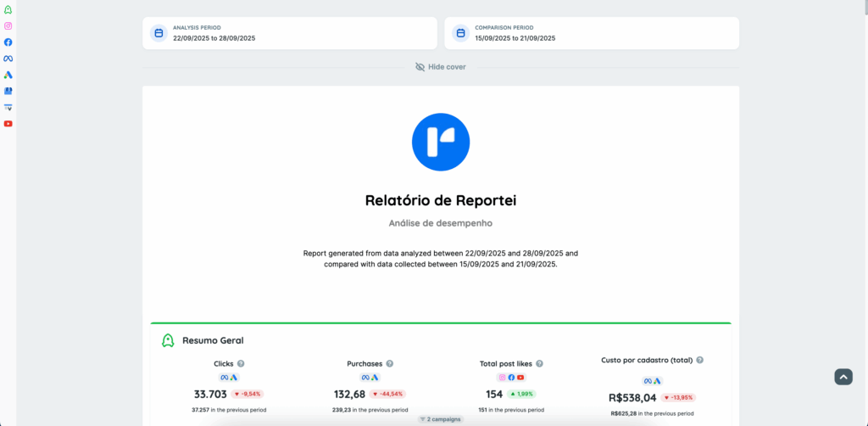868x426 pixels.
Task: Open the Resumo Geral rocket icon in sidebar
Action: pyautogui.click(x=8, y=9)
